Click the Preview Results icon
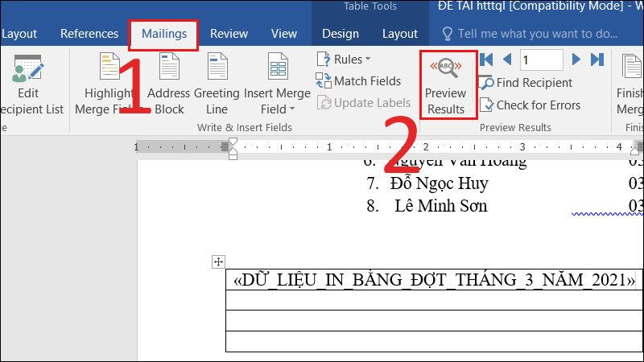This screenshot has width=644, height=362. click(x=445, y=69)
